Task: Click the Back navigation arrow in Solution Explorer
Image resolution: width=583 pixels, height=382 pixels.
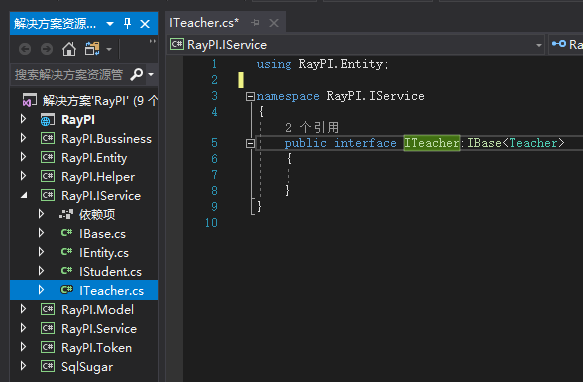Action: click(x=25, y=49)
